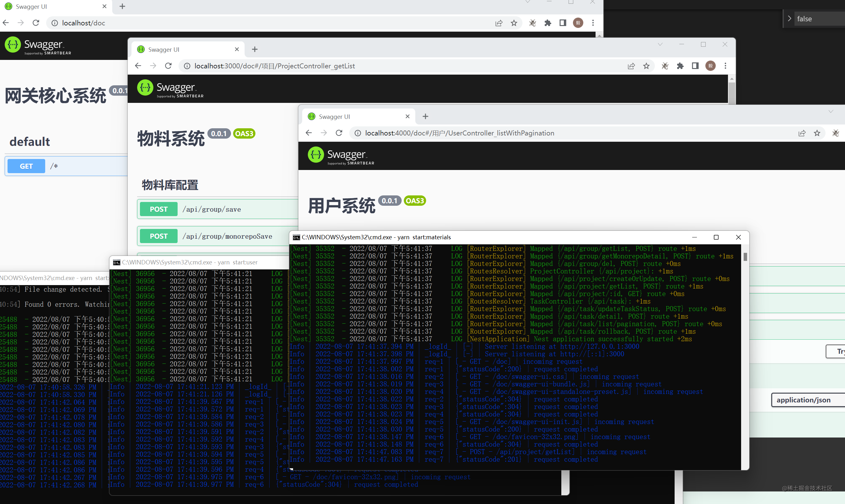Click the profile avatar in localhost/doc window
845x504 pixels.
click(x=578, y=23)
